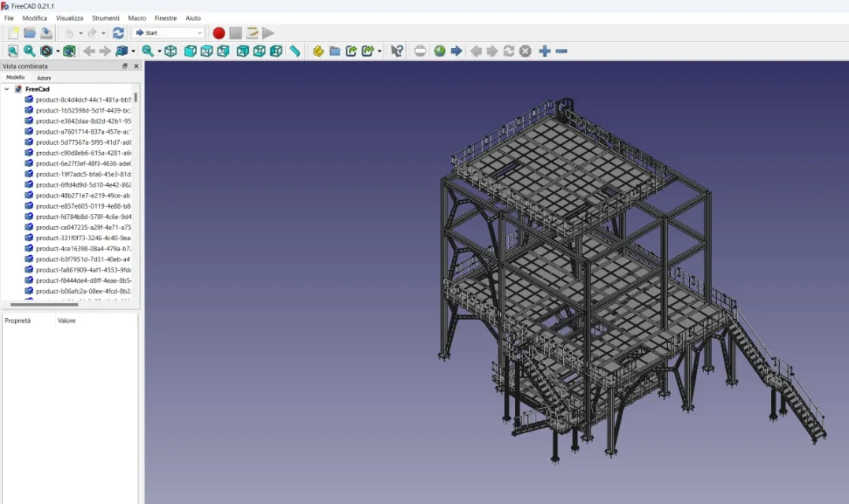The image size is (849, 504).
Task: Click the make sub-link icon
Action: tap(369, 51)
